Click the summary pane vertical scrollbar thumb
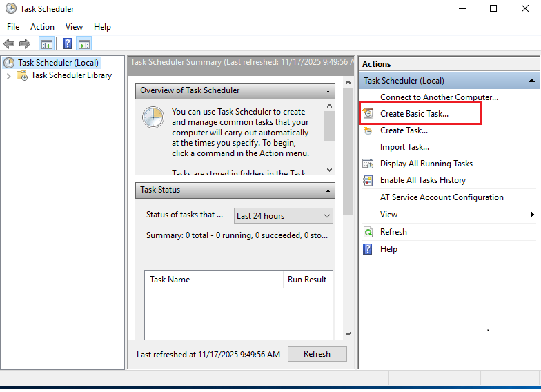This screenshot has width=541, height=392. [348, 150]
